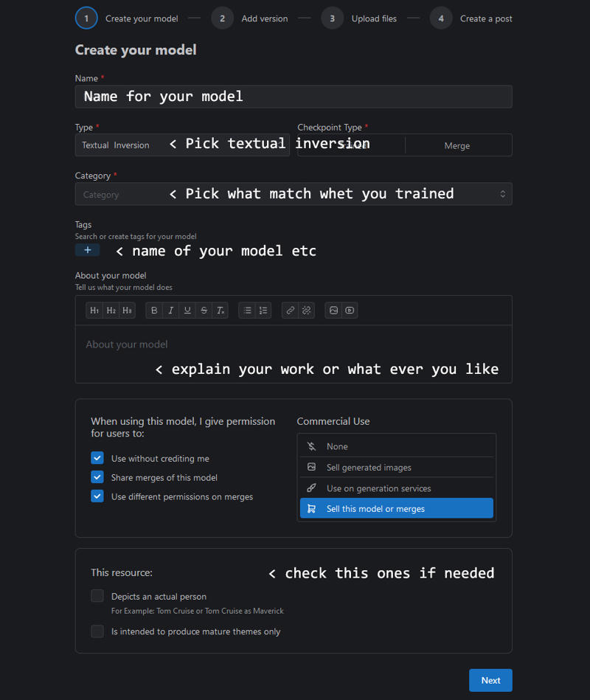Click the Name input field

point(294,97)
